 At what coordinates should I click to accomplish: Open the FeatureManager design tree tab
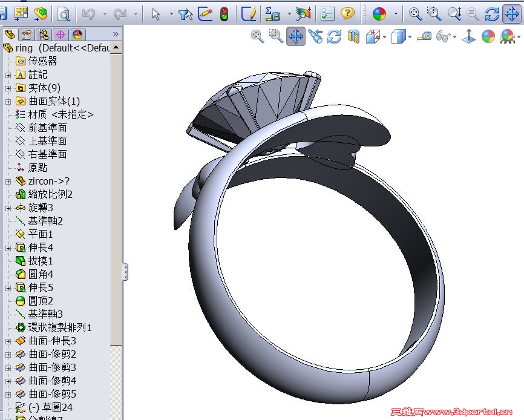click(x=10, y=34)
